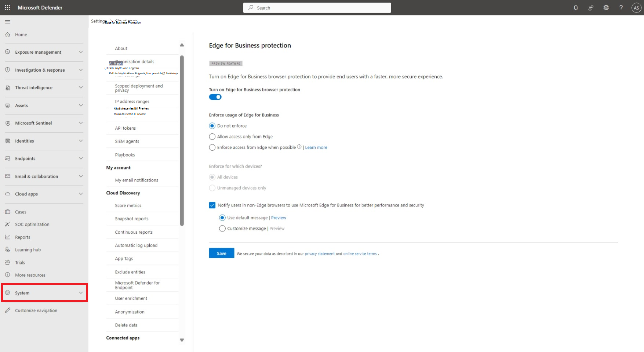The height and width of the screenshot is (352, 644).
Task: Click the SOC optimization icon
Action: click(x=7, y=224)
